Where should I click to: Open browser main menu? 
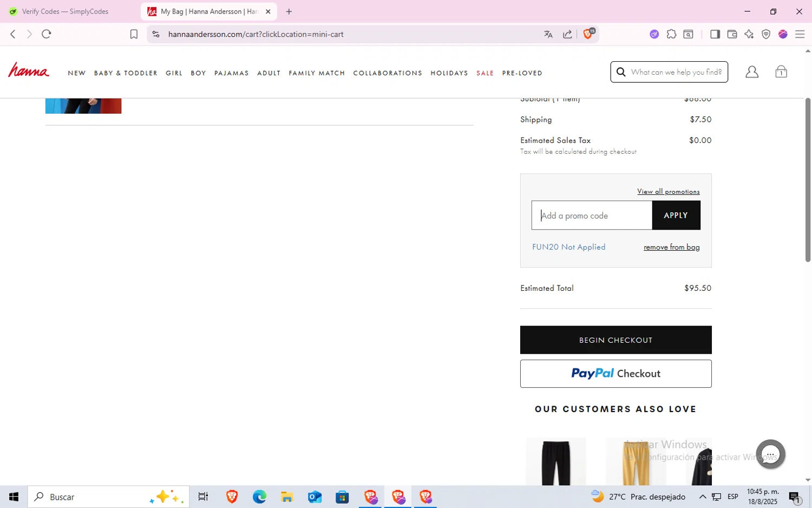[x=800, y=34]
